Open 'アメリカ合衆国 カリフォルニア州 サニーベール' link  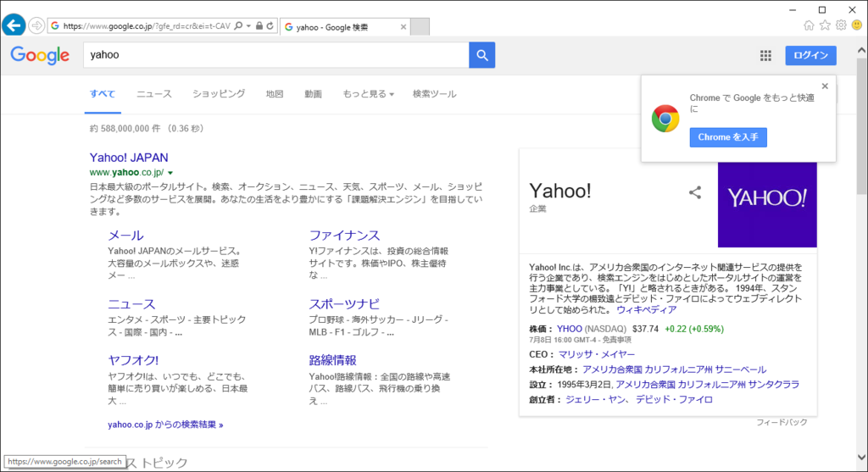click(674, 369)
